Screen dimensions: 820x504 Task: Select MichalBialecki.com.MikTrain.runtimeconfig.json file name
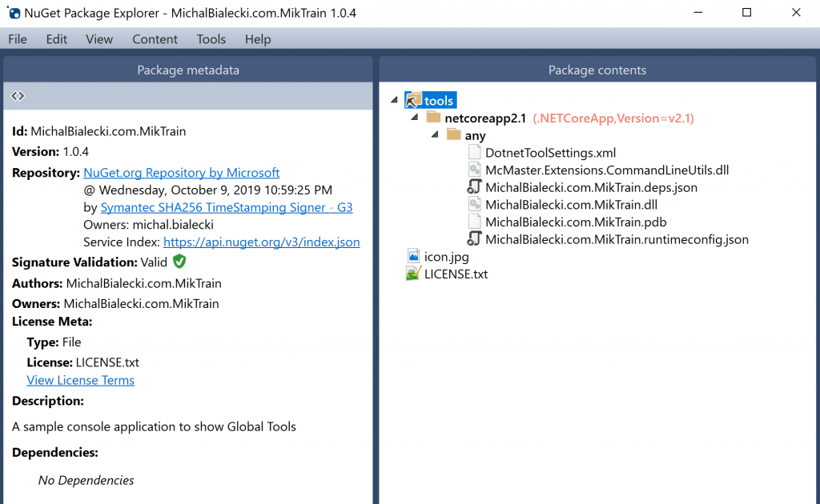(617, 239)
